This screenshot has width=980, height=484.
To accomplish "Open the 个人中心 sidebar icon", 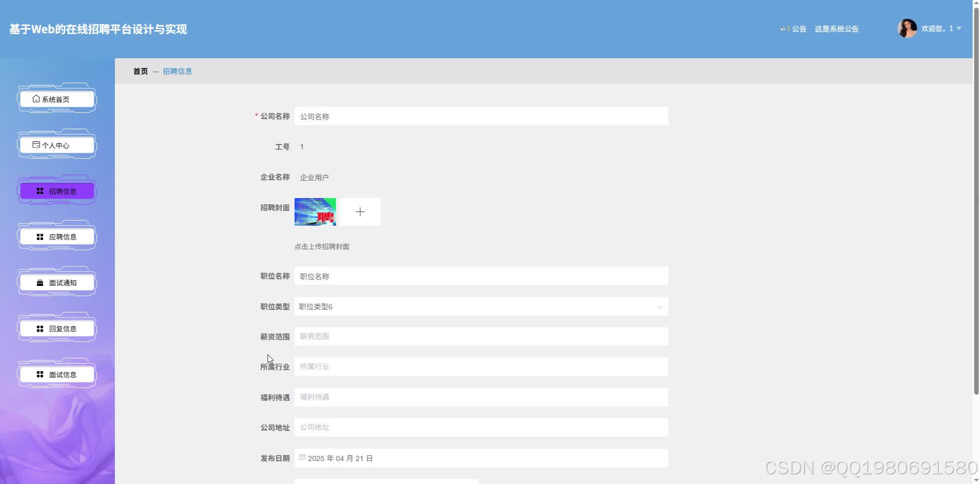I will pos(36,145).
